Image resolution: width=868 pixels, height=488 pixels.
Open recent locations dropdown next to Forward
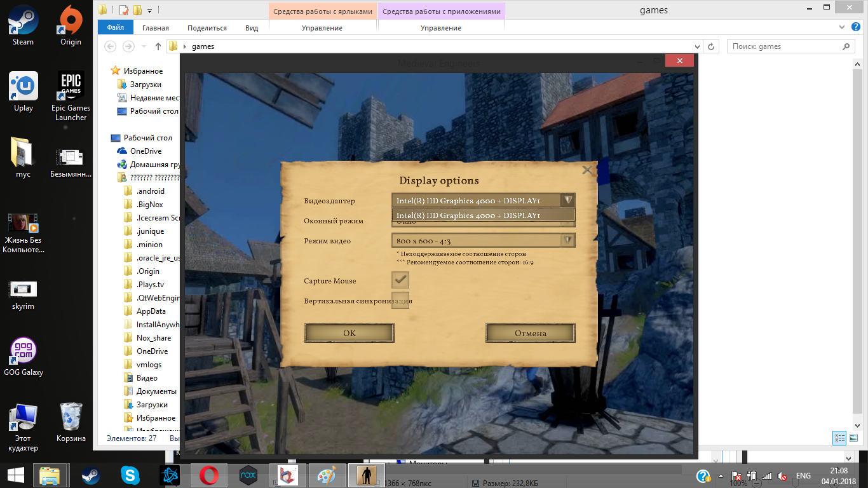(144, 47)
